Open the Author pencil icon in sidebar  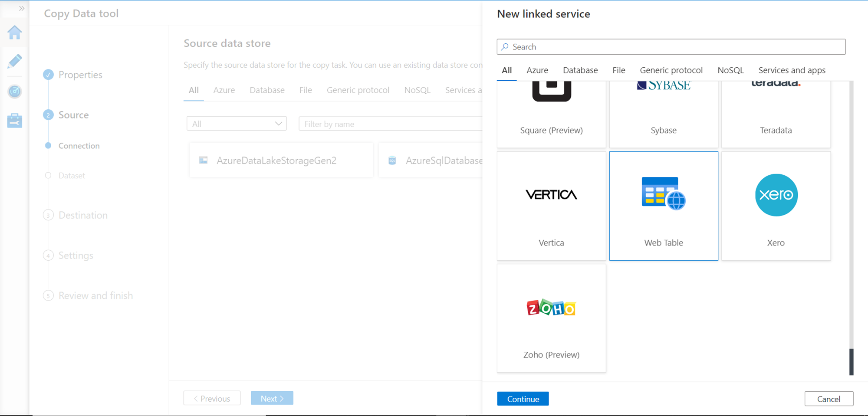pos(15,61)
